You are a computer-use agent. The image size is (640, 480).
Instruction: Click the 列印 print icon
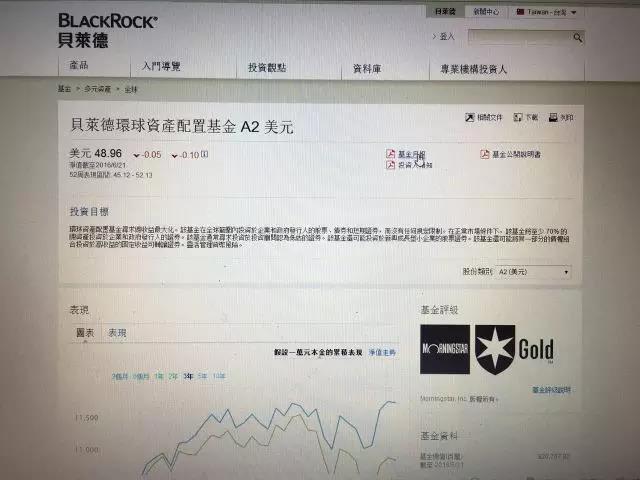pos(553,118)
